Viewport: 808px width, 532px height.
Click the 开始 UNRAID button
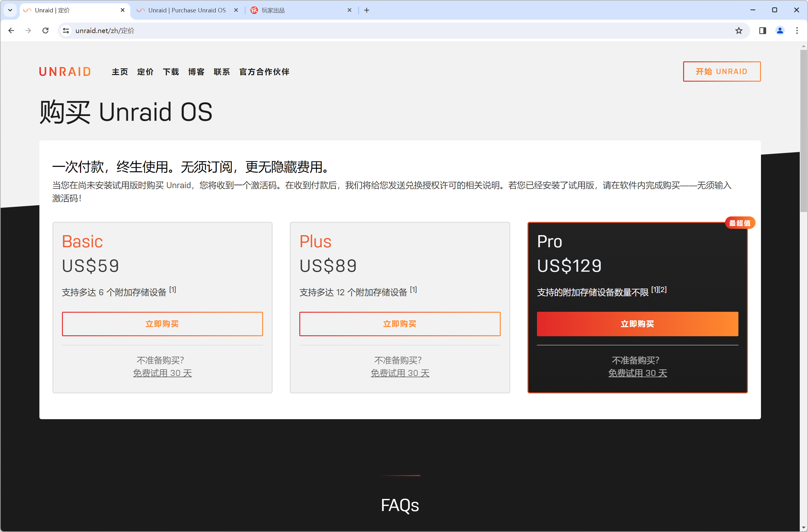[x=722, y=71]
